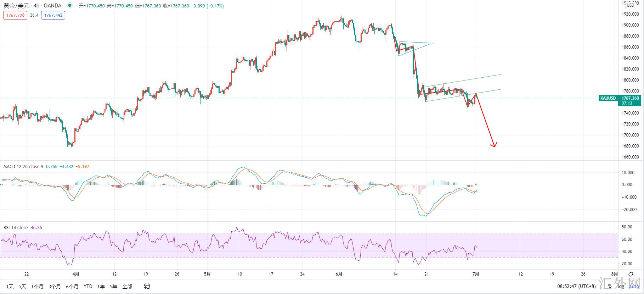644x294 pixels.
Task: Show the 全部 (all) time range
Action: pyautogui.click(x=127, y=286)
